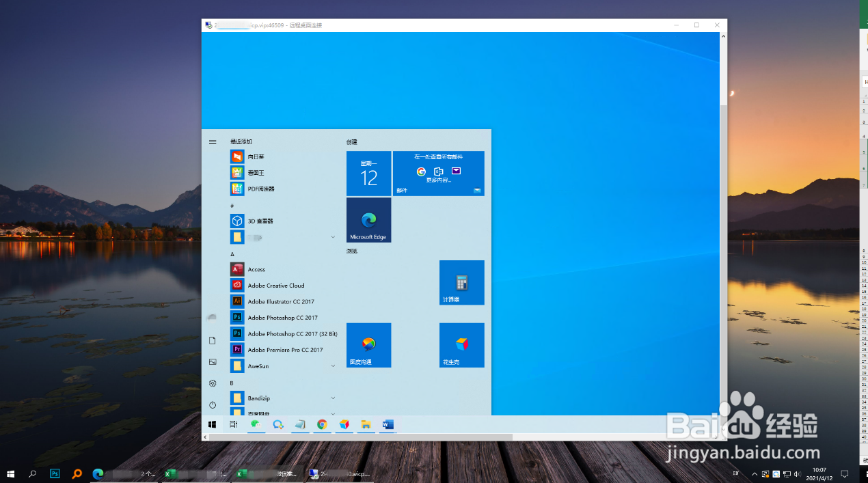
Task: Open Documents from Start menu sidebar
Action: coord(213,340)
